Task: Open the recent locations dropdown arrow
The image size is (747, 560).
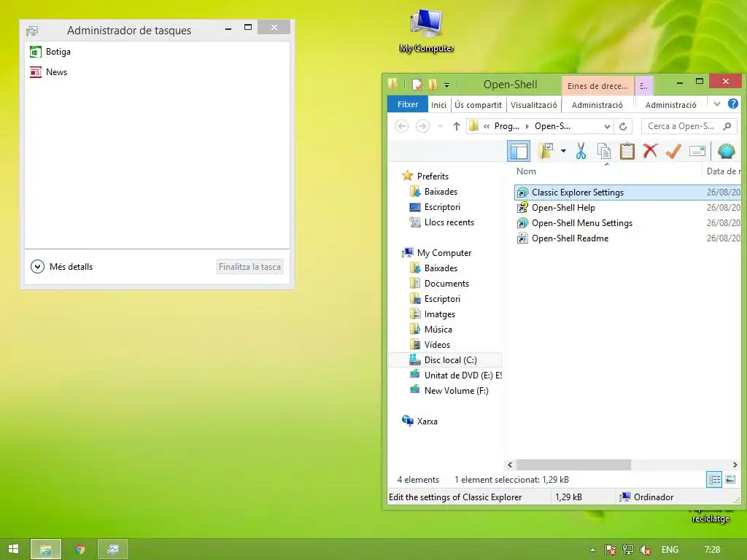Action: click(440, 126)
